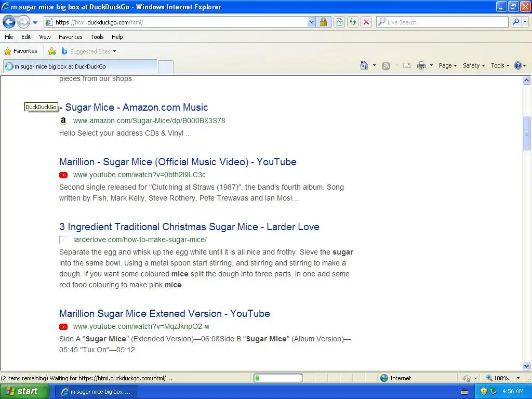The width and height of the screenshot is (532, 399).
Task: Click the Add to Favorites Bar icon
Action: (x=52, y=51)
